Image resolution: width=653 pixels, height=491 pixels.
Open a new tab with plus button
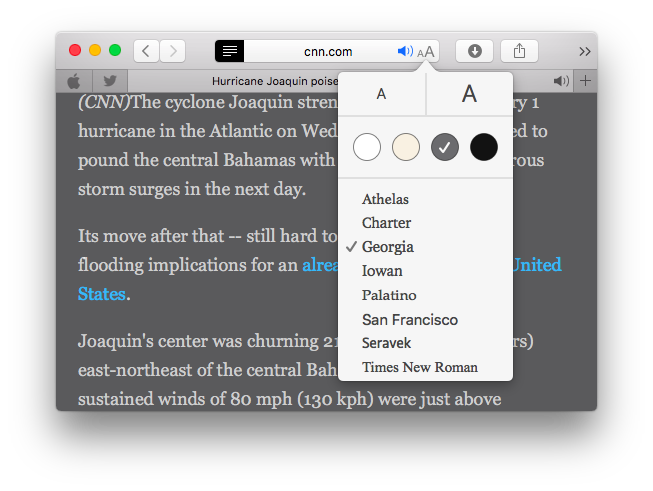(x=586, y=81)
